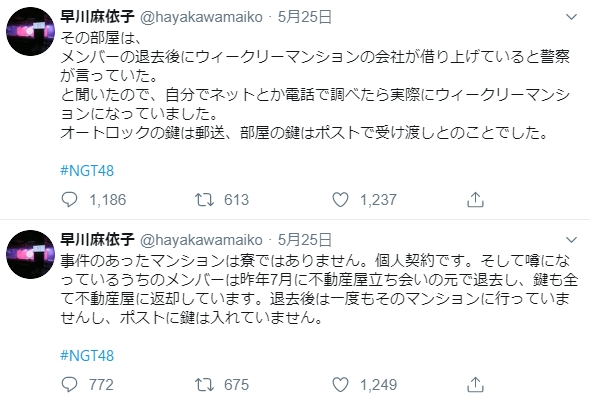Open the #NGT48 hashtag in the second tweet
The height and width of the screenshot is (398, 590).
point(87,356)
